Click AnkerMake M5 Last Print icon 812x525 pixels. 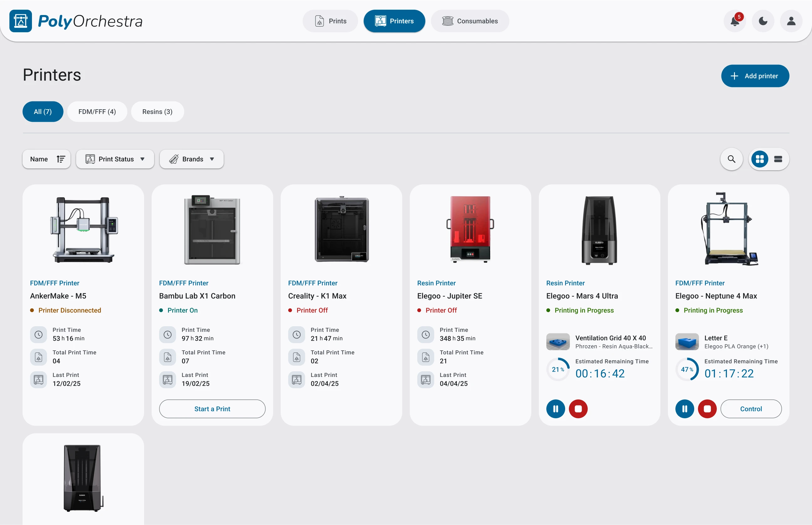(x=39, y=380)
